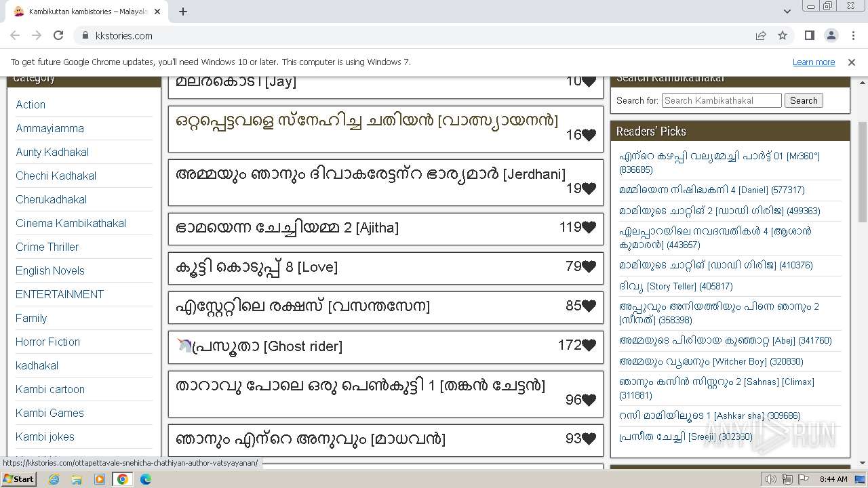Open the Chechi Kadhakal category
This screenshot has width=868, height=488.
tap(56, 176)
